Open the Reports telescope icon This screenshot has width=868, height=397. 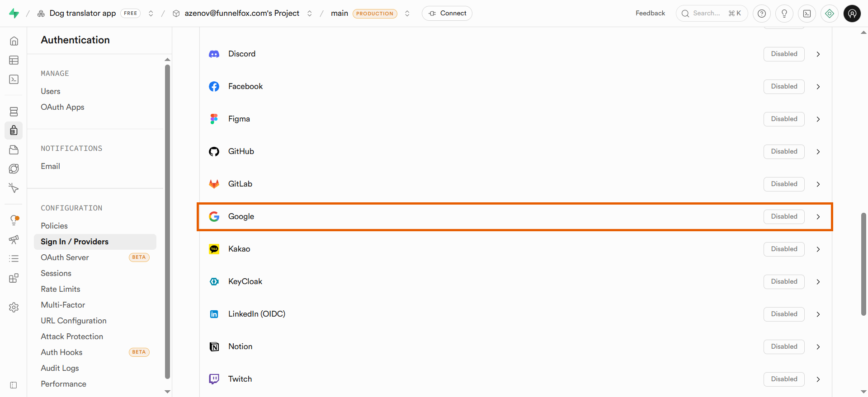coord(14,239)
